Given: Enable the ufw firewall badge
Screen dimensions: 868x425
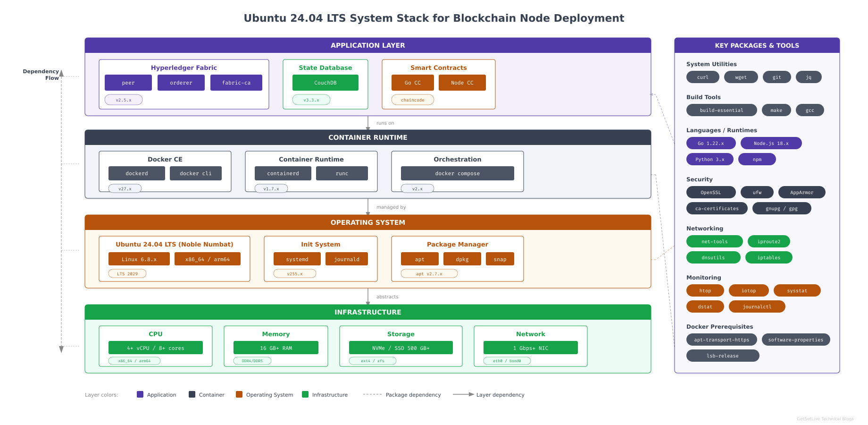Looking at the screenshot, I should tap(757, 192).
